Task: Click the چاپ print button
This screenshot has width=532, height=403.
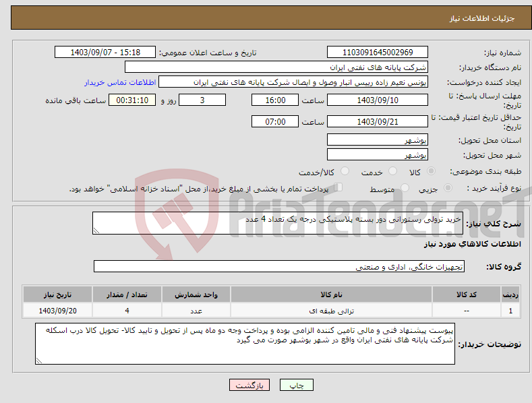Action: click(297, 385)
